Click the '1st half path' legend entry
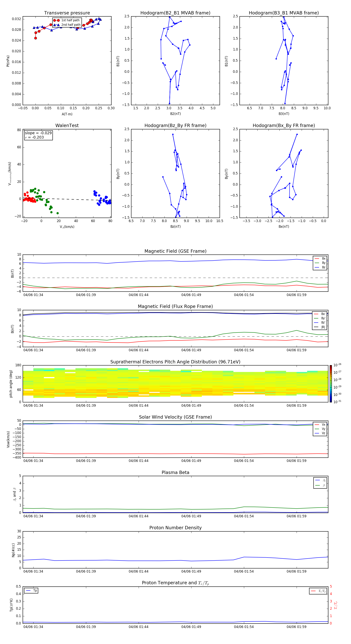The height and width of the screenshot is (644, 351). click(66, 20)
